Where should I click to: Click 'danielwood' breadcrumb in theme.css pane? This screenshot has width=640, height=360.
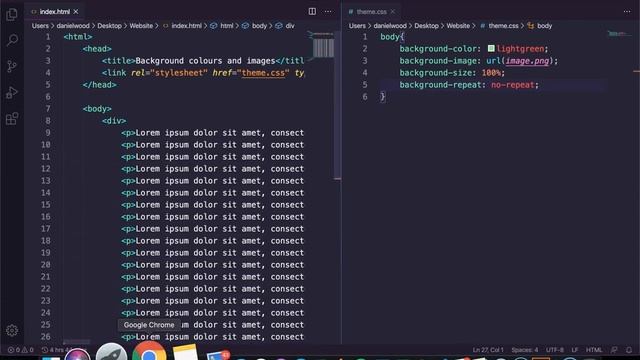click(390, 26)
